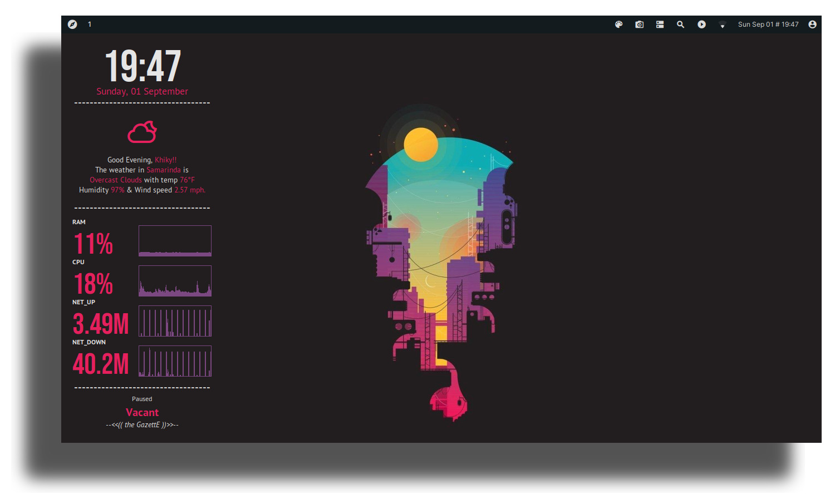Open the Wi-Fi network indicator
835x504 pixels.
coord(722,25)
